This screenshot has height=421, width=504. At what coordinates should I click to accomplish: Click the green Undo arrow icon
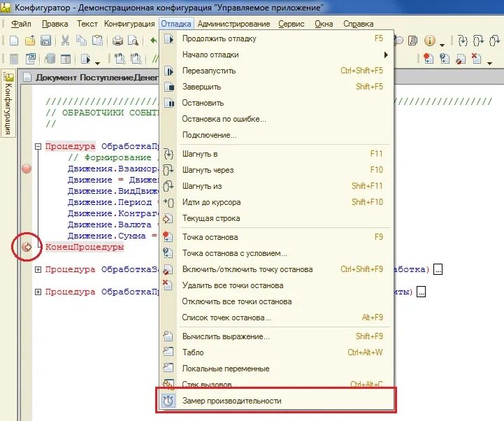(x=154, y=41)
